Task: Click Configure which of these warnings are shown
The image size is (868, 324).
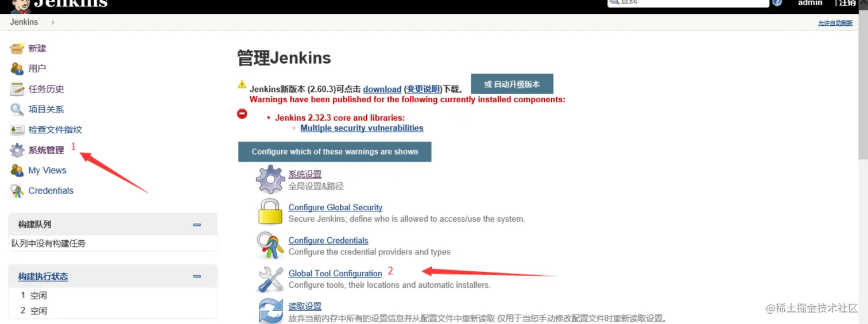Action: [x=335, y=152]
